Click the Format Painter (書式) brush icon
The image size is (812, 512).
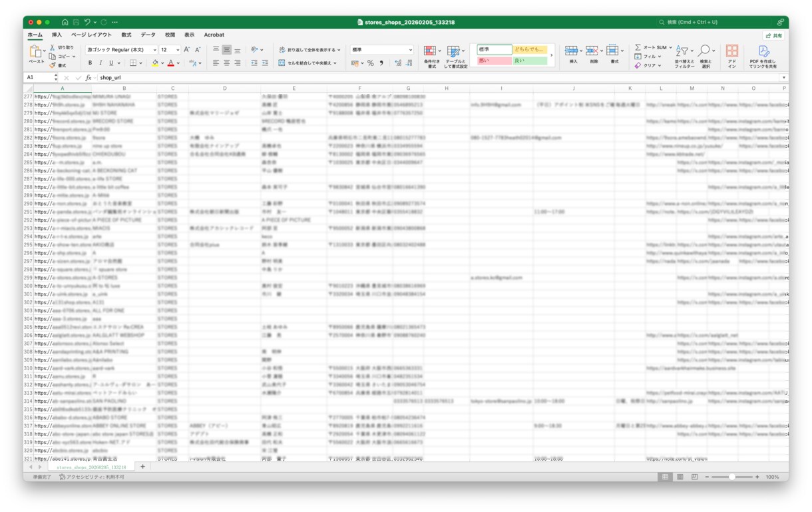[x=53, y=65]
